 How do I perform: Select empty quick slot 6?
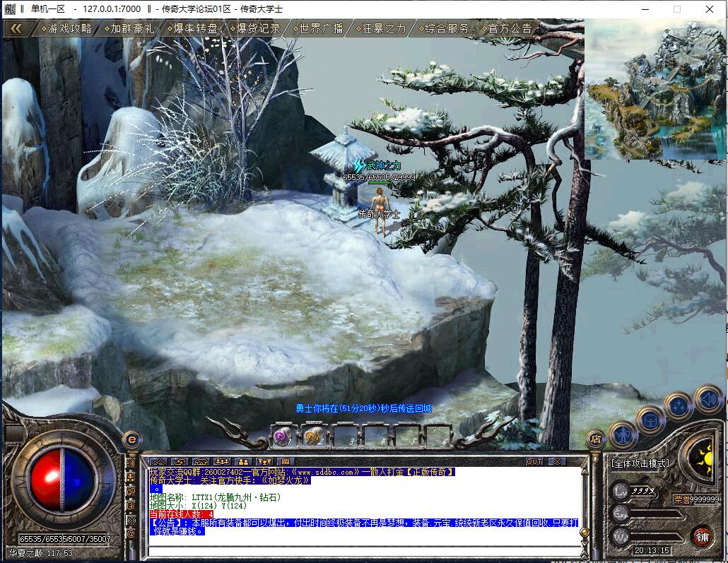tap(438, 437)
